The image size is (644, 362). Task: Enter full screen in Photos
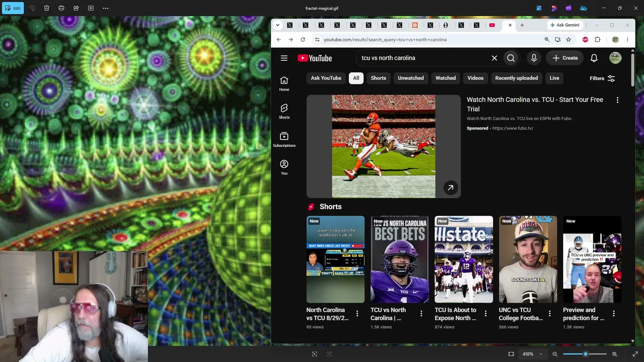(635, 354)
